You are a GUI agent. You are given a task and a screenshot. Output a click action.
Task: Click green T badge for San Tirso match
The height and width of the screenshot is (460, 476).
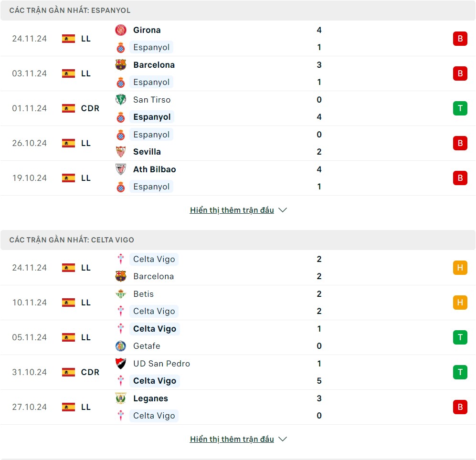pos(460,108)
